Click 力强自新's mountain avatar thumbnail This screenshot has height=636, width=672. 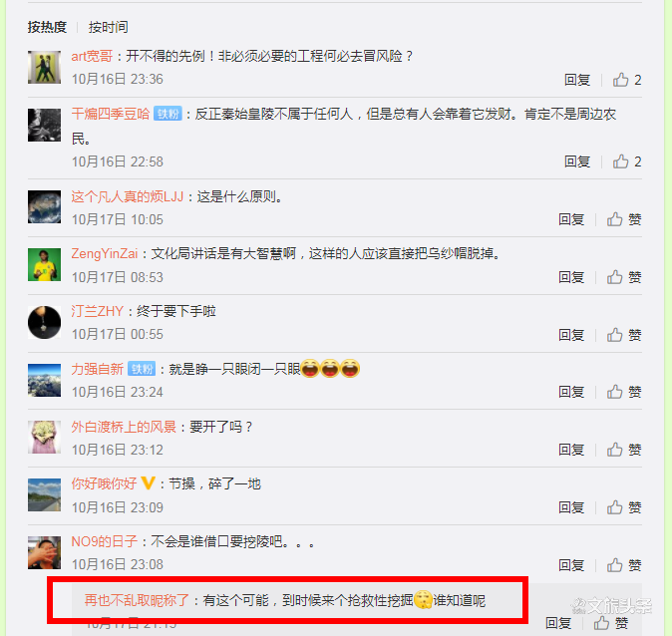point(44,380)
